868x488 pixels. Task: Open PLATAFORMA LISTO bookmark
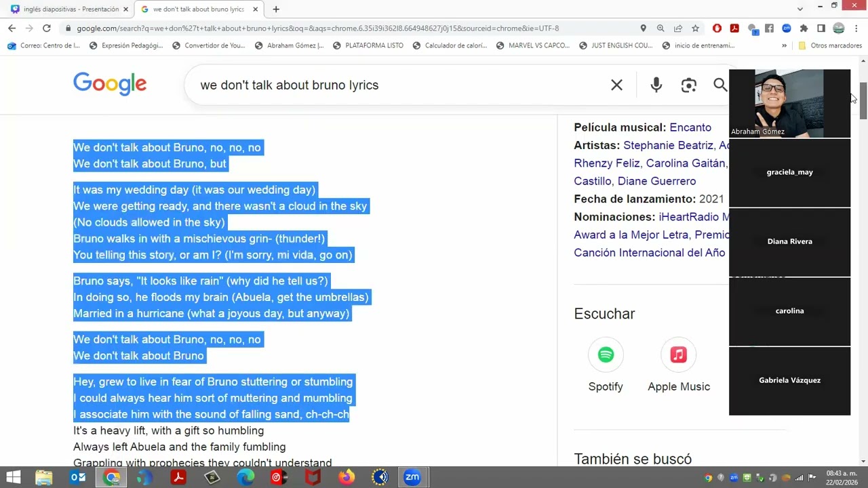tap(368, 45)
